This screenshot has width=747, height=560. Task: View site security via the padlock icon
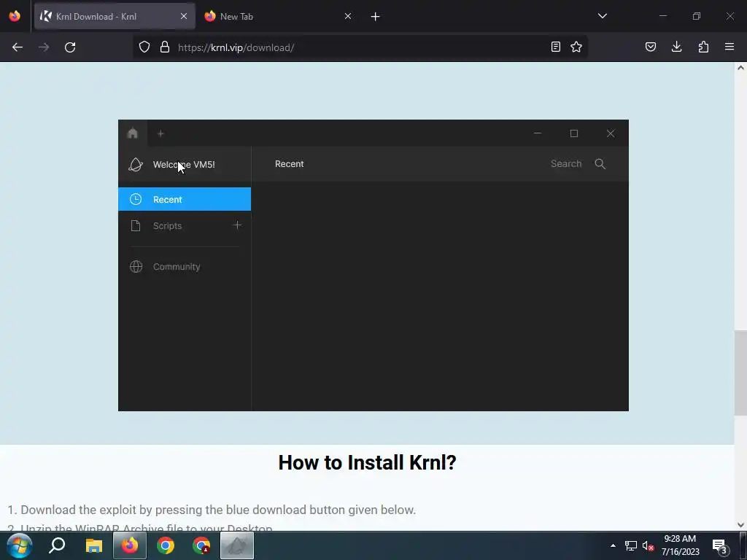(165, 47)
